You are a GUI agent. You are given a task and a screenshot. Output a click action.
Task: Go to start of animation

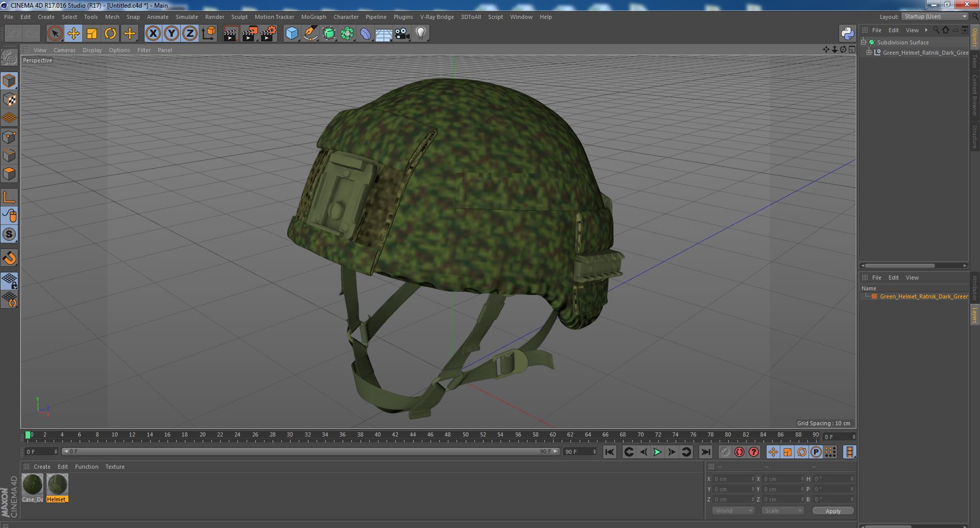(609, 452)
